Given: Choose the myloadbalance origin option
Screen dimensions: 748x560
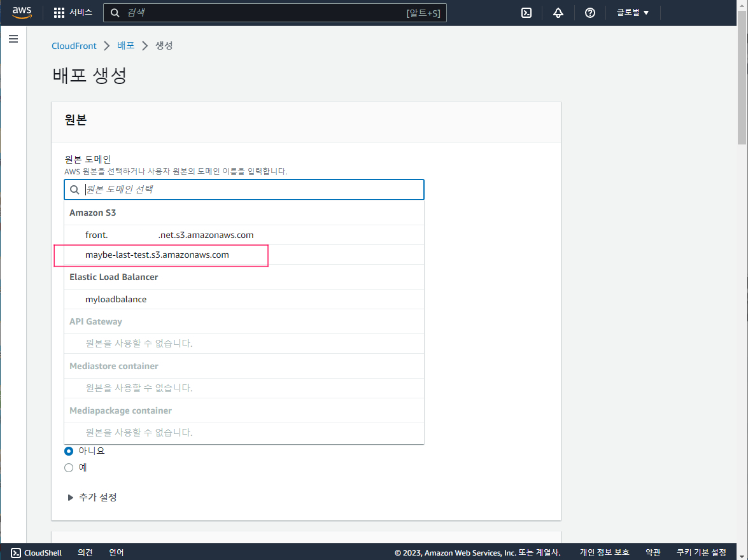Looking at the screenshot, I should point(244,299).
